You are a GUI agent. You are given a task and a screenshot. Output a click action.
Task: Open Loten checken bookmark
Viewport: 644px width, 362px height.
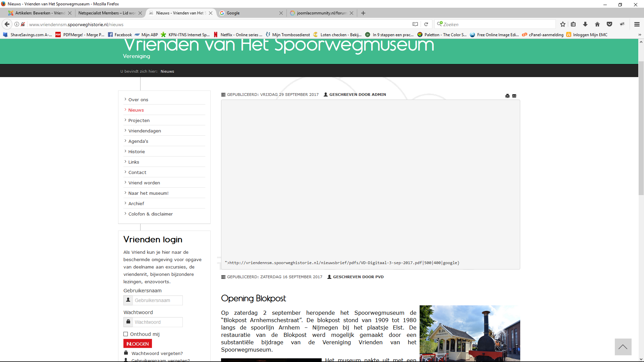(337, 35)
